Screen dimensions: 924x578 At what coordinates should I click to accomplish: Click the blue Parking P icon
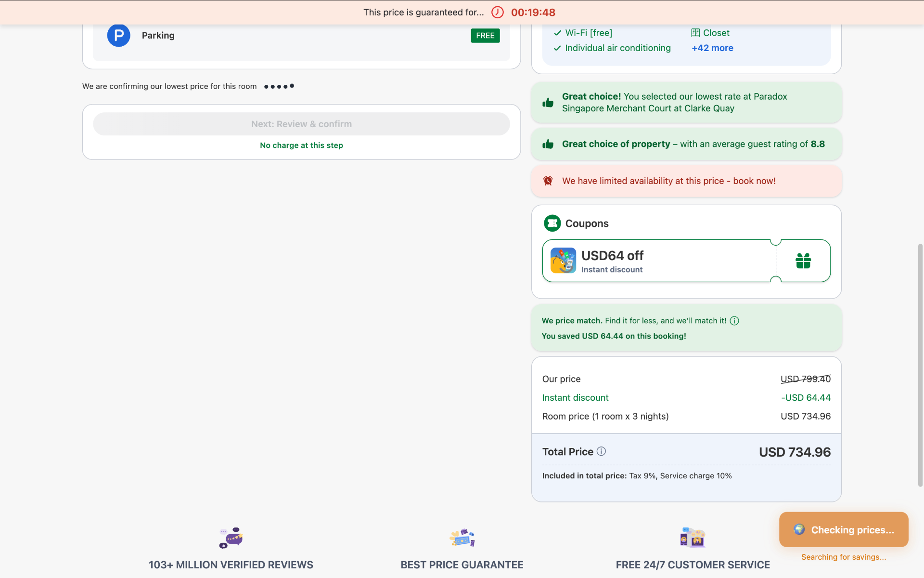[118, 35]
